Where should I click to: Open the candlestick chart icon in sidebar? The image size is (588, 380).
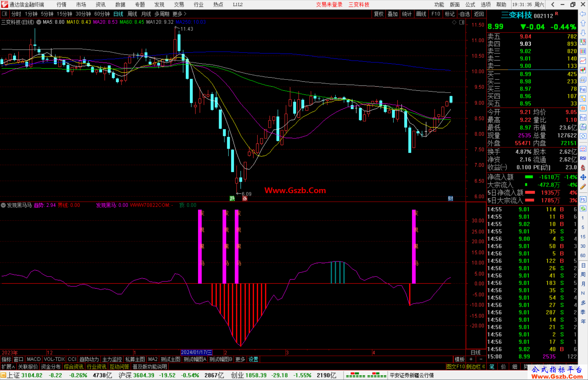point(583,70)
